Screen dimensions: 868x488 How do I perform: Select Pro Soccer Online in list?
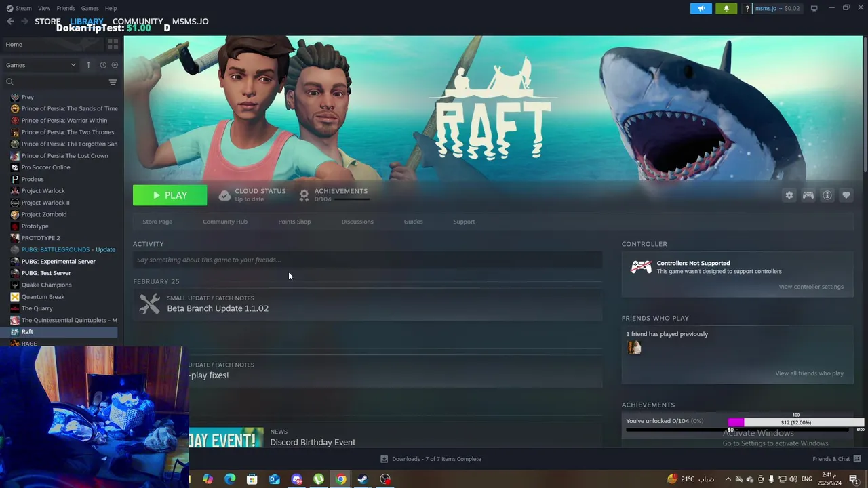[45, 167]
